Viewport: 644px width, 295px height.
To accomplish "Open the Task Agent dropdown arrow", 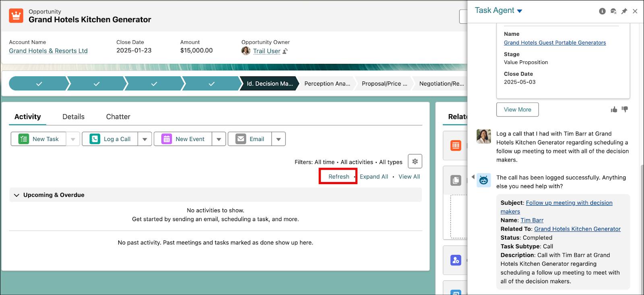I will (520, 11).
